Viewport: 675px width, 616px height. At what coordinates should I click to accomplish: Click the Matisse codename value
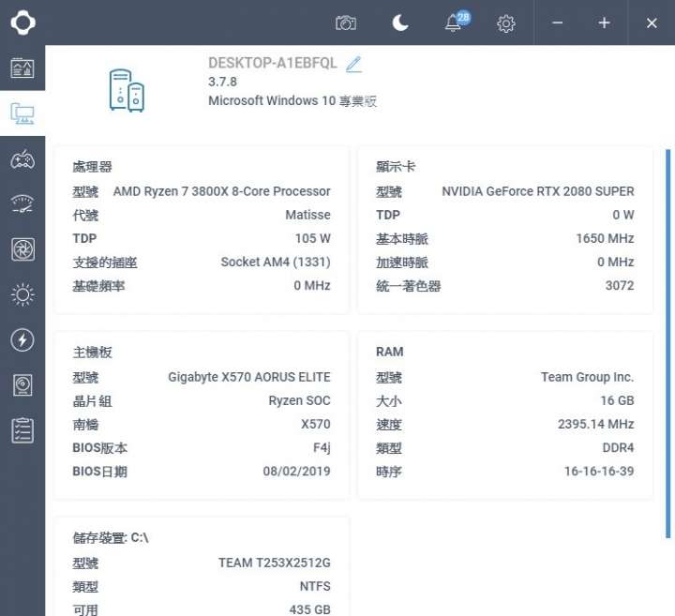pyautogui.click(x=307, y=215)
